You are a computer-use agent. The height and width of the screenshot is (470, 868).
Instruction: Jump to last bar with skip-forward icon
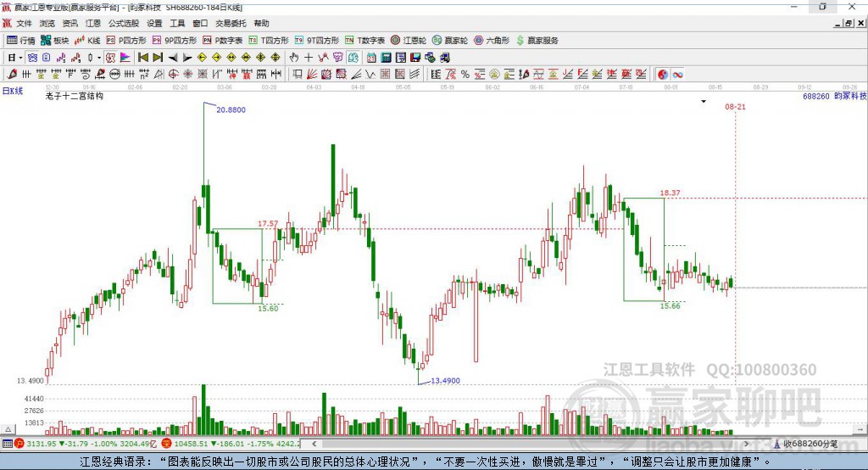click(x=158, y=58)
